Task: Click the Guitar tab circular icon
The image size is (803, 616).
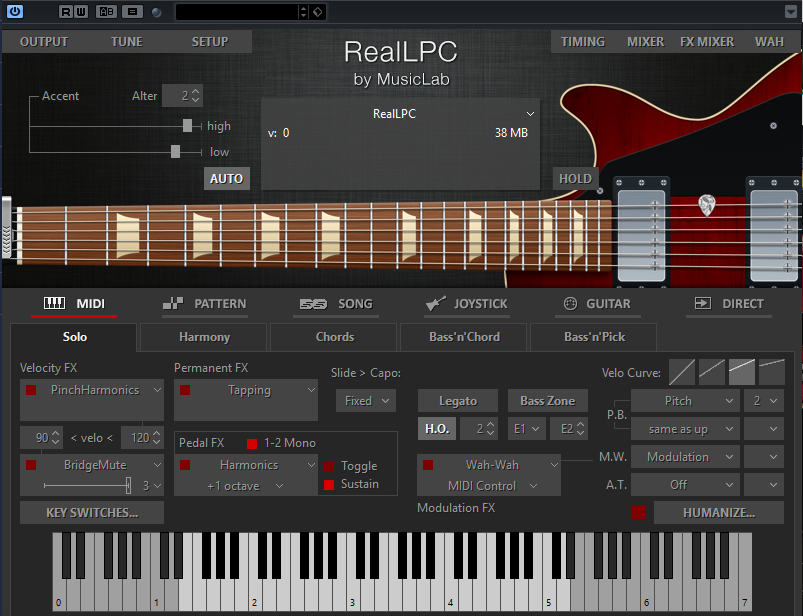Action: point(570,304)
